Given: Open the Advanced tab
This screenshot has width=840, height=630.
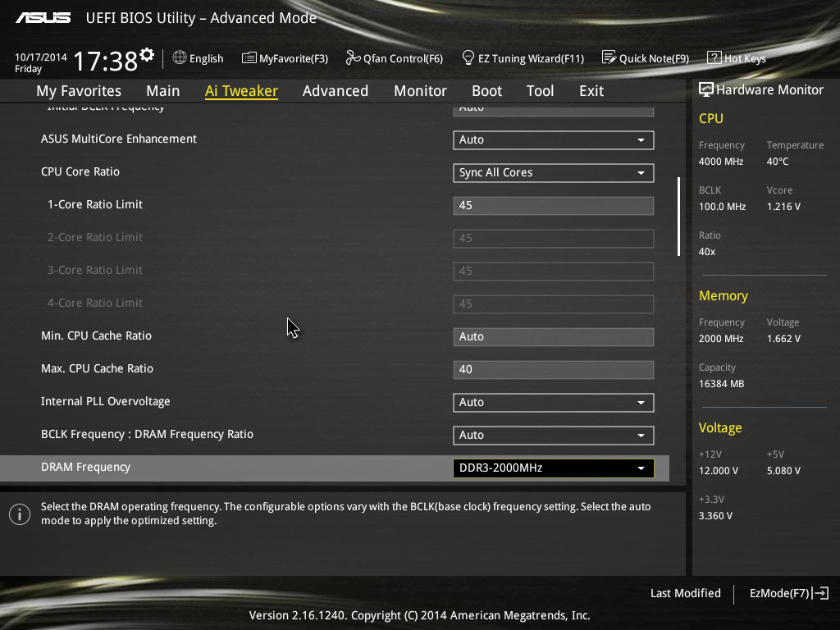Looking at the screenshot, I should tap(336, 91).
